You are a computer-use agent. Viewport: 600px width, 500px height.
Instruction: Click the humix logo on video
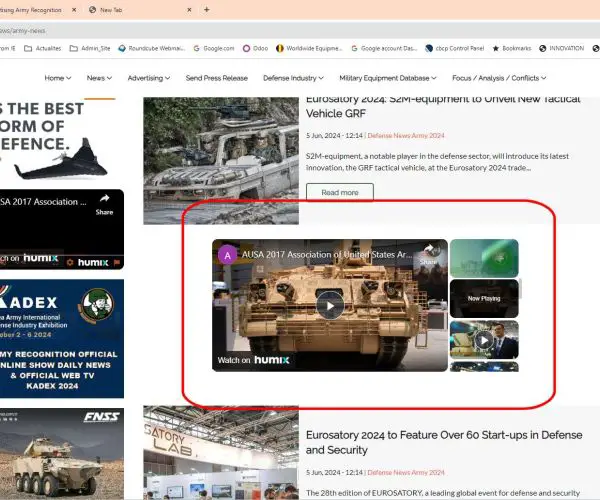pos(271,360)
